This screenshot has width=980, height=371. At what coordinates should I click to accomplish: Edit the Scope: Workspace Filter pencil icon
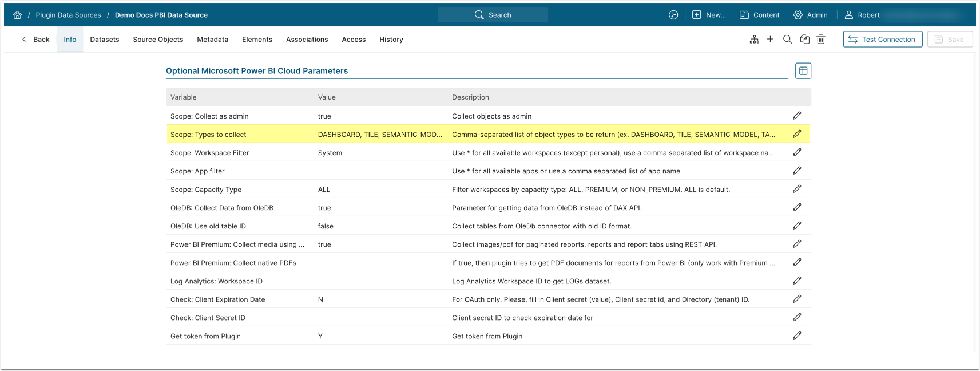click(797, 152)
